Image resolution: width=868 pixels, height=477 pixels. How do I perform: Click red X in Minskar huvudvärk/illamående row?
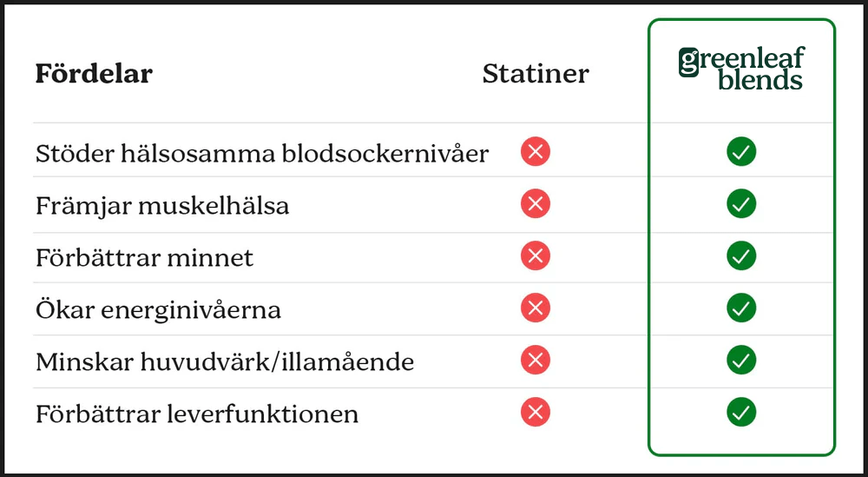(x=536, y=360)
